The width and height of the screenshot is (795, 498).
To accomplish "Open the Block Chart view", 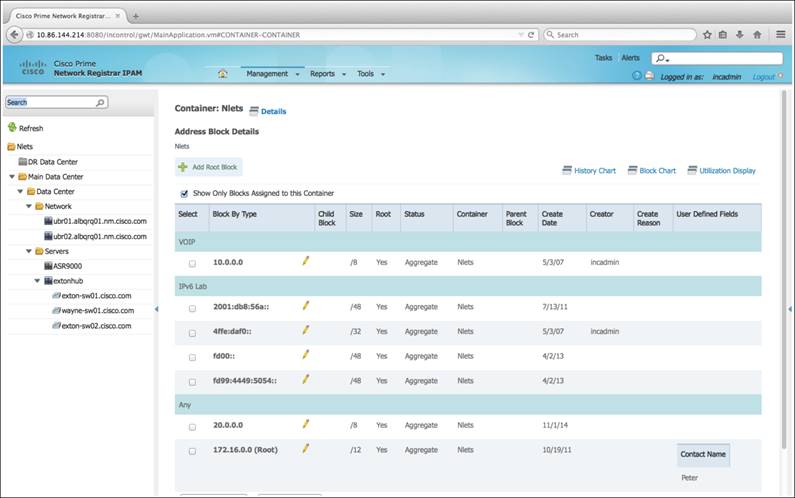I will click(632, 171).
